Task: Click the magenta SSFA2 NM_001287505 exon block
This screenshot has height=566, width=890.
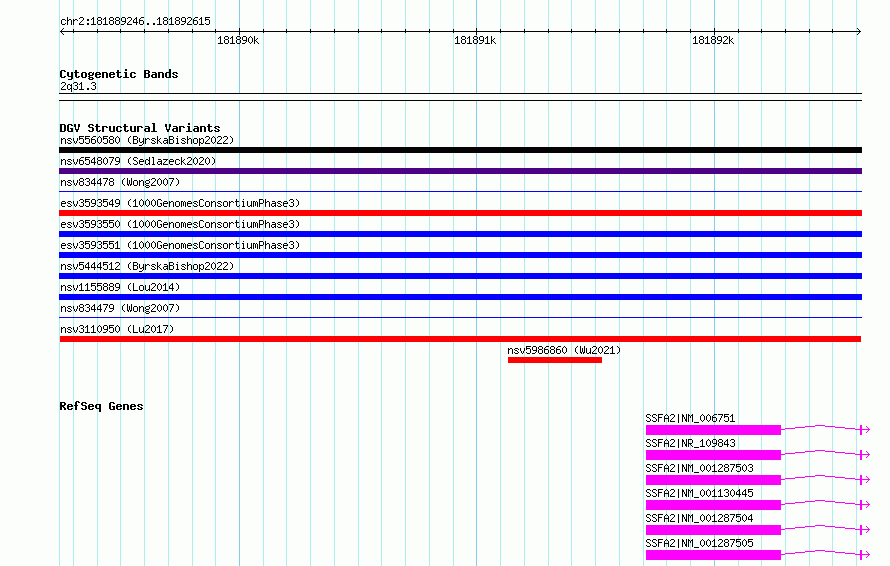Action: point(713,555)
